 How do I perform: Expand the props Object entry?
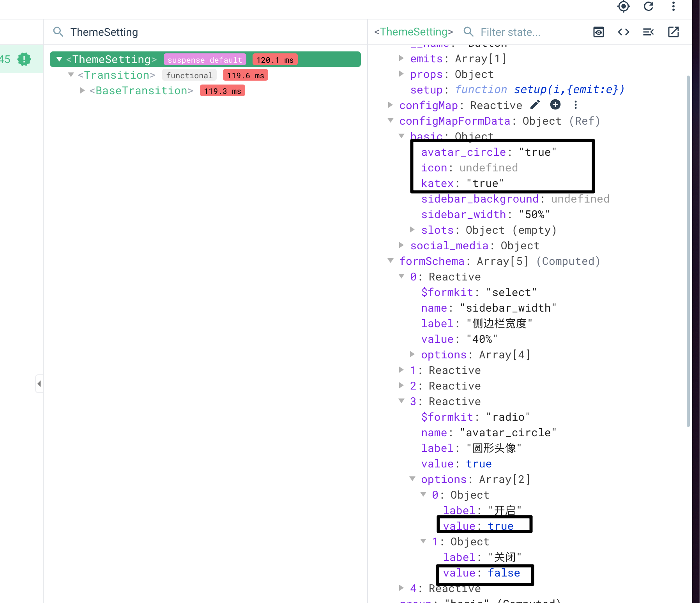(401, 74)
